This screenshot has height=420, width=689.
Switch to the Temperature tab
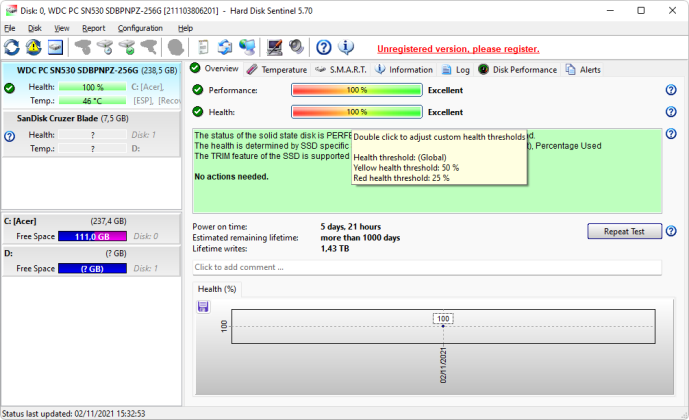point(277,69)
